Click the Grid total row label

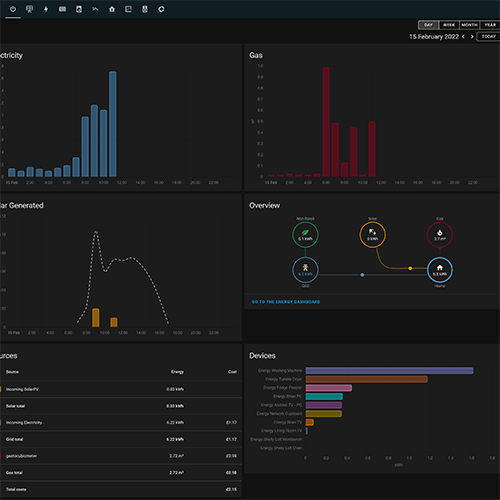(x=14, y=439)
